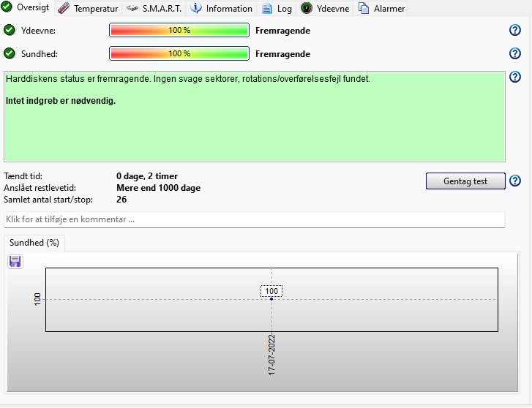Image resolution: width=532 pixels, height=408 pixels.
Task: Click the Fremragende label beside Ydeevne bar
Action: pyautogui.click(x=282, y=31)
